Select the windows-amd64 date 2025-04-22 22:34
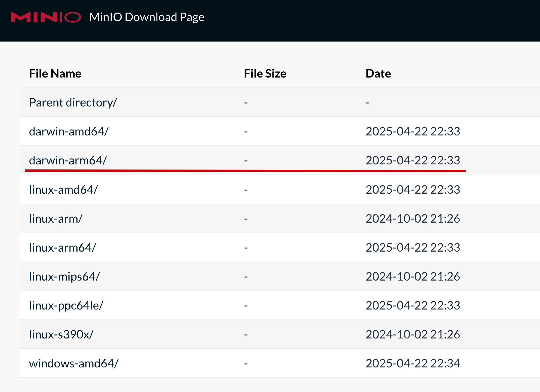Screen dimensions: 540x392 (413, 364)
